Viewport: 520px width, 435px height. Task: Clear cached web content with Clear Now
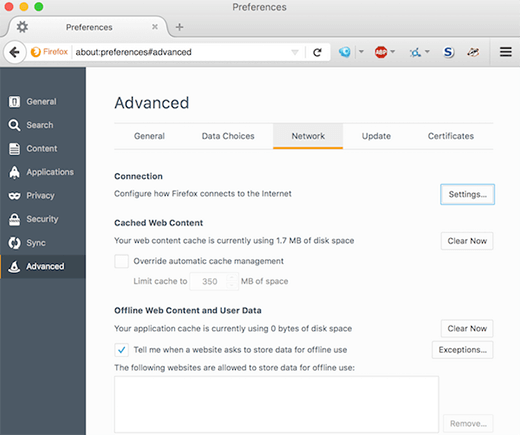(x=467, y=241)
